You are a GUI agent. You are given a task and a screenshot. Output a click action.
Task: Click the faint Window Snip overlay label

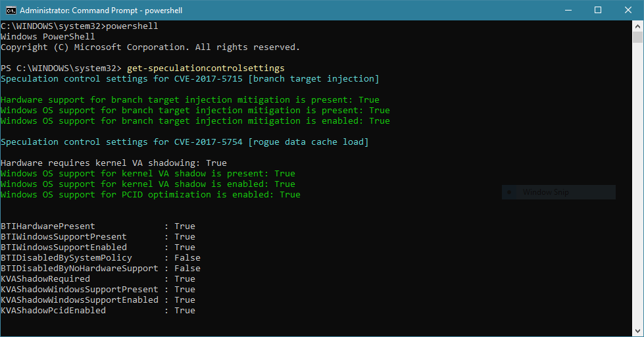545,192
